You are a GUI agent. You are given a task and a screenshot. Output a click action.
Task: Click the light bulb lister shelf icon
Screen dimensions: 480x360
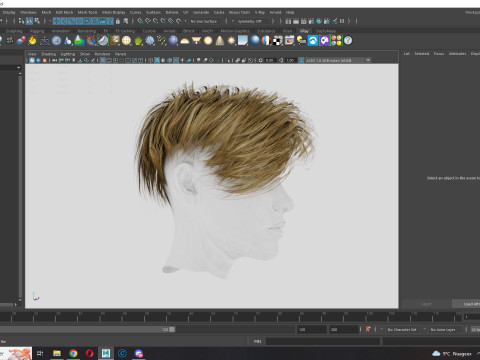[301, 41]
